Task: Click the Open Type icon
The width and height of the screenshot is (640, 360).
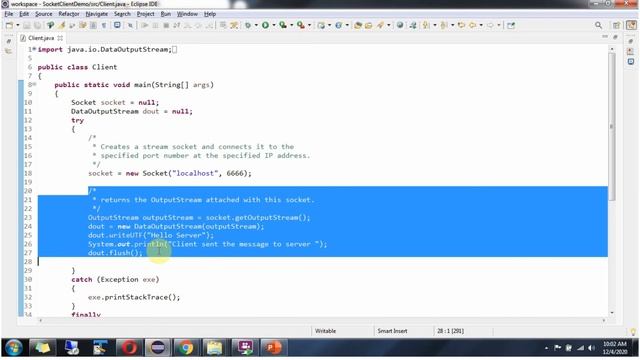Action: pyautogui.click(x=358, y=25)
